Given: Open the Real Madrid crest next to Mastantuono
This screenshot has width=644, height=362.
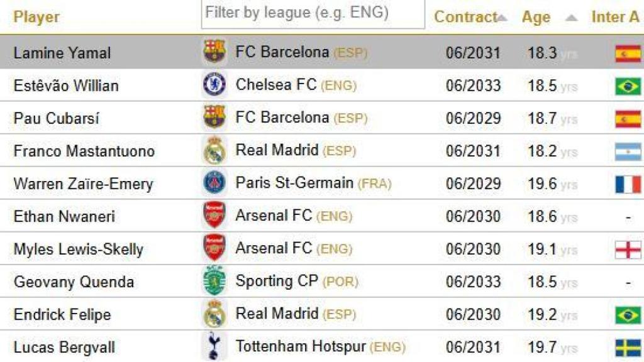Looking at the screenshot, I should [214, 151].
